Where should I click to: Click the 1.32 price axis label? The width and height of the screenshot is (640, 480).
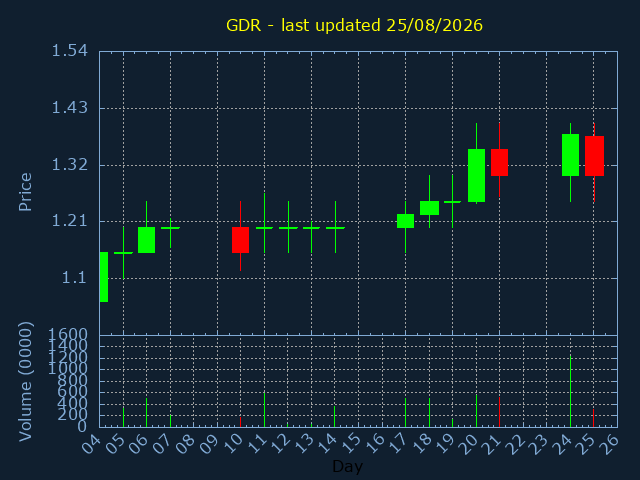69,165
